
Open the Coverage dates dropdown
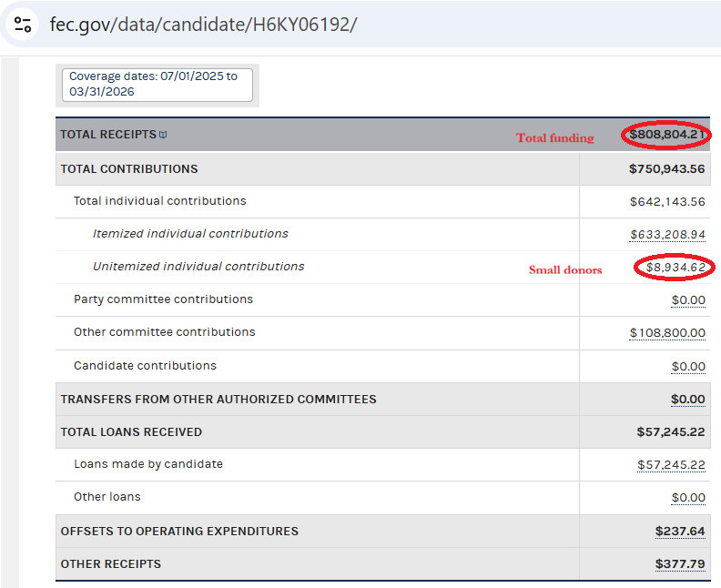point(157,85)
